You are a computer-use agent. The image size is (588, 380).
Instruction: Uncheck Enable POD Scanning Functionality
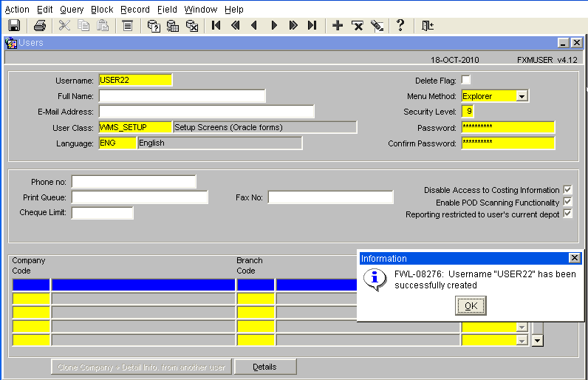coord(567,202)
